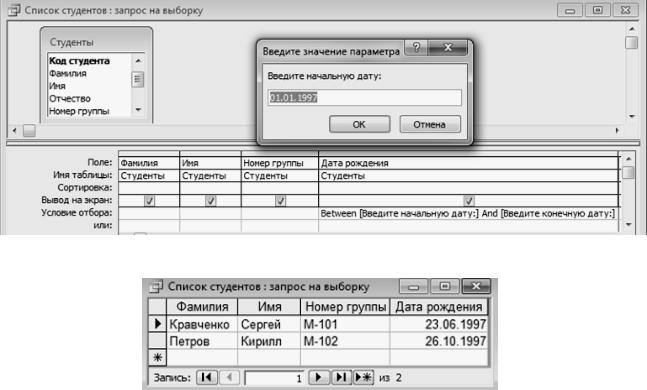Select Код студента in the Студенты field list
The height and width of the screenshot is (390, 647).
tap(80, 61)
